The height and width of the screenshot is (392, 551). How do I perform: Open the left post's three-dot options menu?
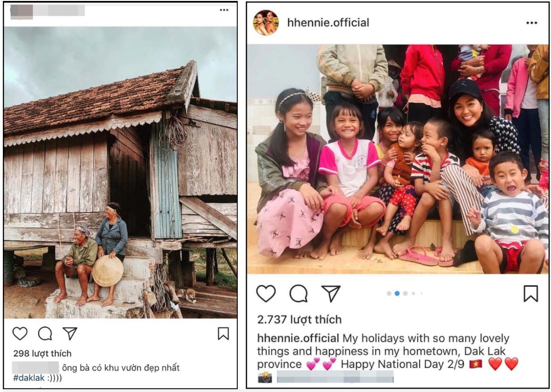(224, 10)
